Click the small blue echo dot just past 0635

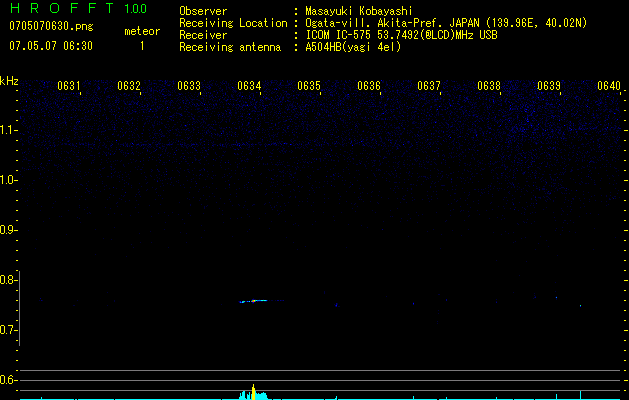point(337,305)
